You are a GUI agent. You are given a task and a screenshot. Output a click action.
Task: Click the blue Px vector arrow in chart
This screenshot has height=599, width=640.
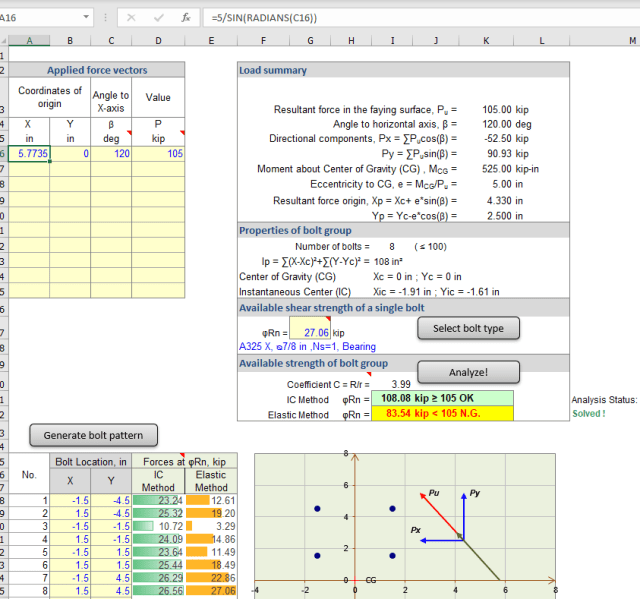440,540
